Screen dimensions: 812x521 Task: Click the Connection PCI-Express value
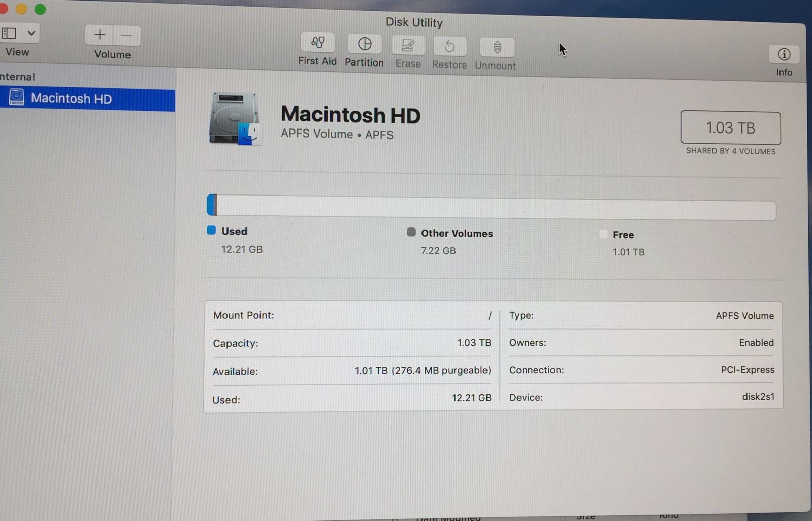pyautogui.click(x=748, y=370)
